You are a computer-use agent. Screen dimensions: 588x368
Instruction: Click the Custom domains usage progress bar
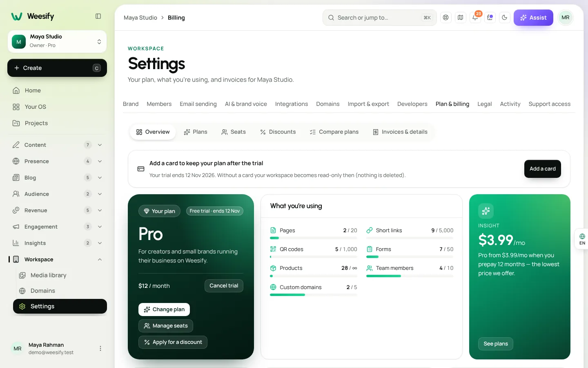click(313, 295)
